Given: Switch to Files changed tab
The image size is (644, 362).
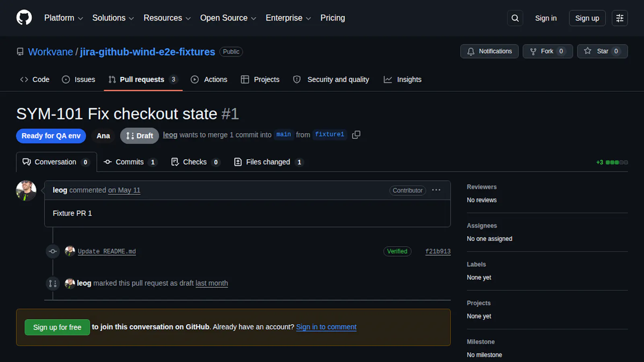Looking at the screenshot, I should [268, 162].
